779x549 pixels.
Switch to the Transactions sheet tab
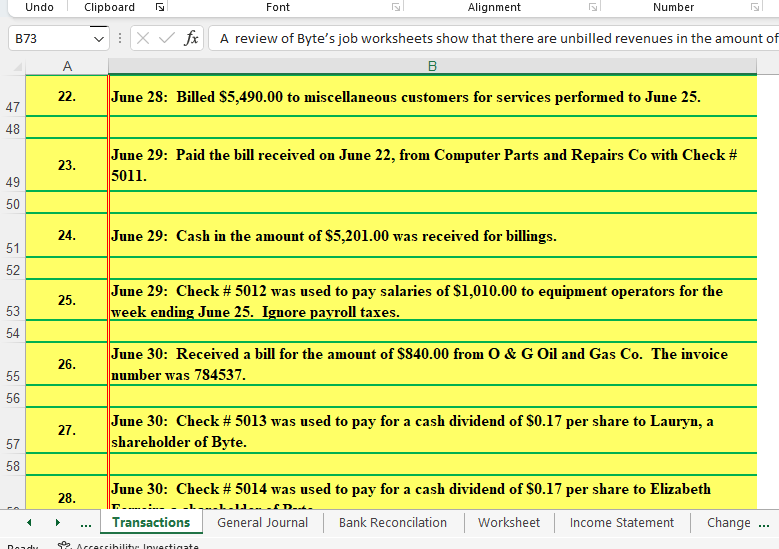[151, 522]
